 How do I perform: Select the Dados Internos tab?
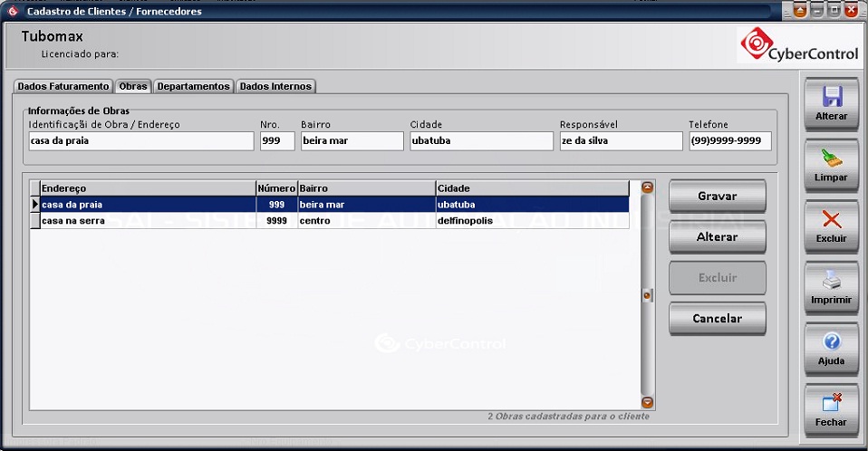pyautogui.click(x=275, y=87)
